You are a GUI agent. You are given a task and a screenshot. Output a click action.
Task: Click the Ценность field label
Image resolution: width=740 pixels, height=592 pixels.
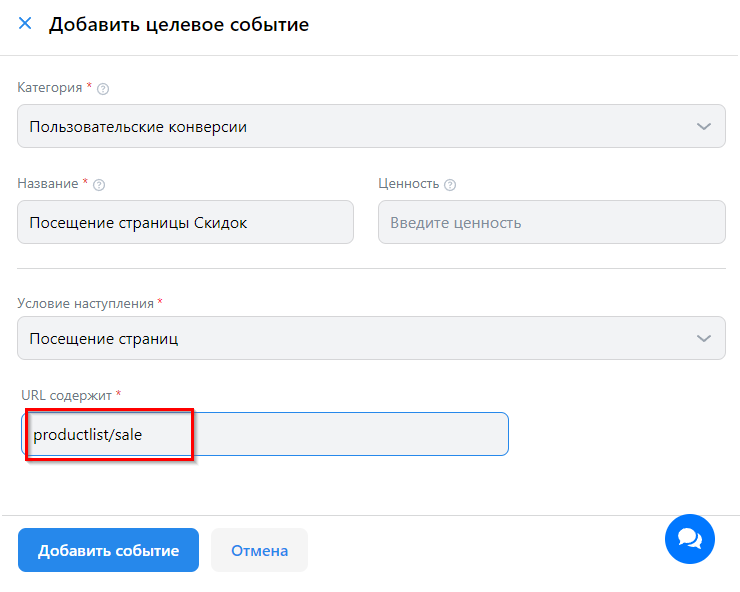pos(408,184)
